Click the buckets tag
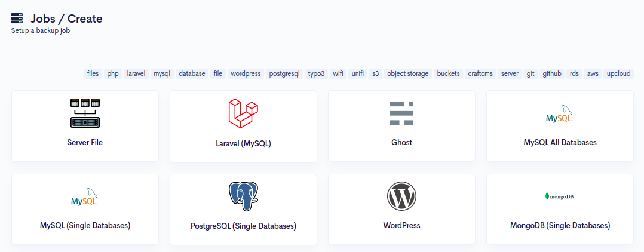The height and width of the screenshot is (252, 644). pyautogui.click(x=449, y=74)
